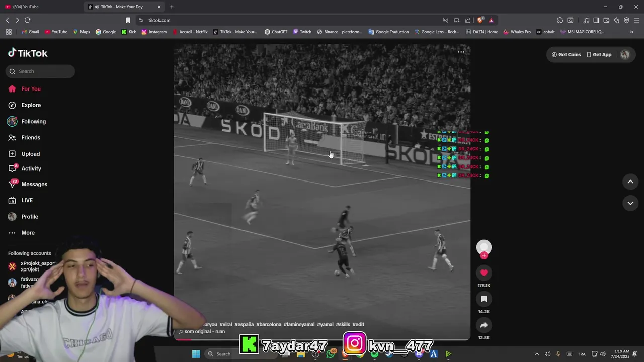Viewport: 644px width, 362px height.
Task: Open the Activity notifications
Action: tap(24, 169)
